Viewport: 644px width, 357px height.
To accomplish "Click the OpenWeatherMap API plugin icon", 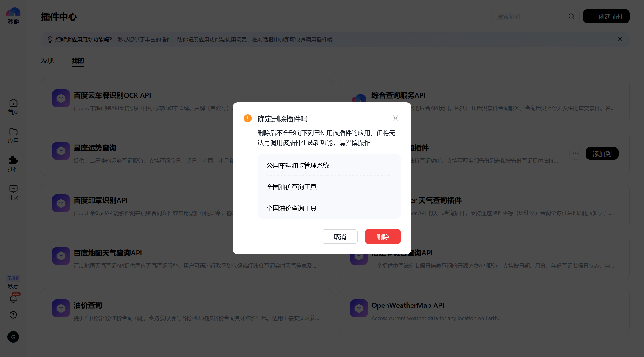I will tap(359, 308).
